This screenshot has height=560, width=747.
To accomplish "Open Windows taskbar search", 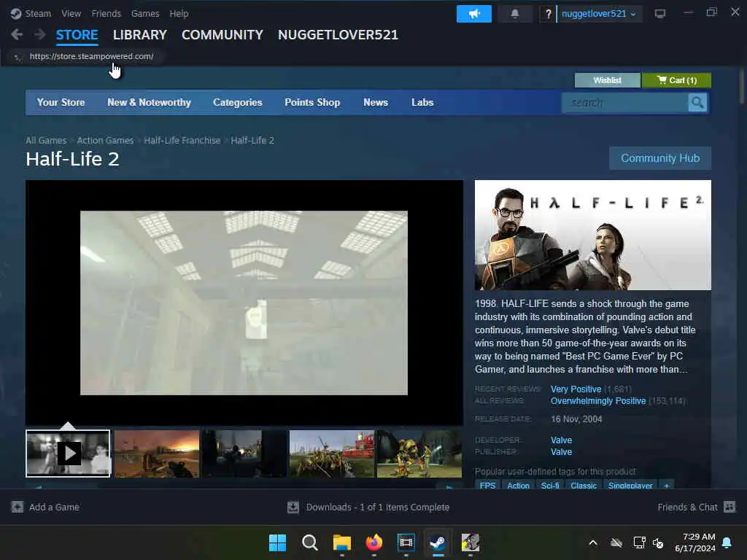I will (309, 542).
